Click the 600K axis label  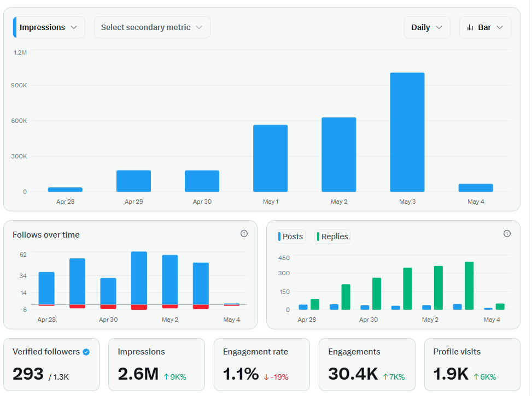tap(19, 121)
